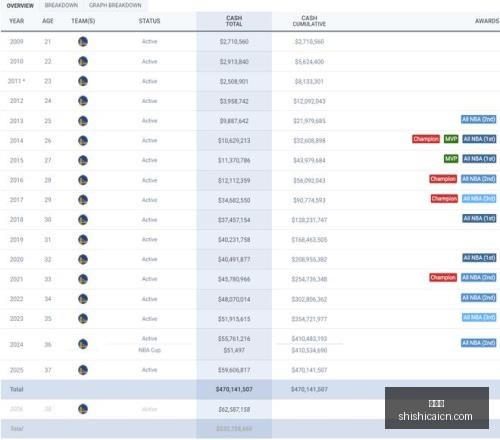
Task: Click the team logo in the 2020 row
Action: [83, 259]
